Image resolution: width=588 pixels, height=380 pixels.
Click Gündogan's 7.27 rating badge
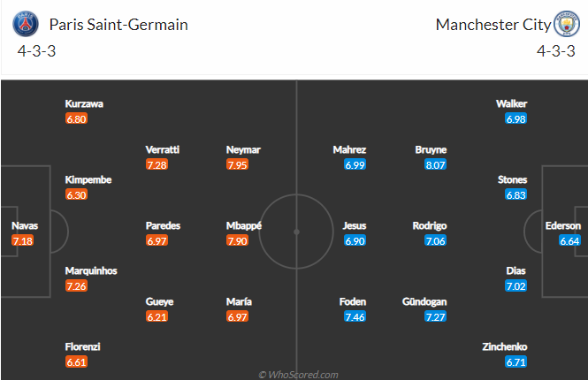[x=434, y=316]
